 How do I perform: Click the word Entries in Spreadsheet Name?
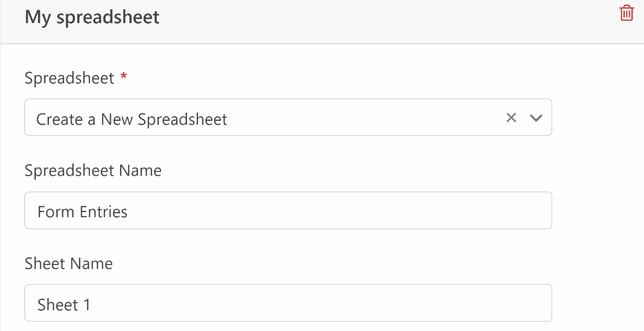point(103,212)
